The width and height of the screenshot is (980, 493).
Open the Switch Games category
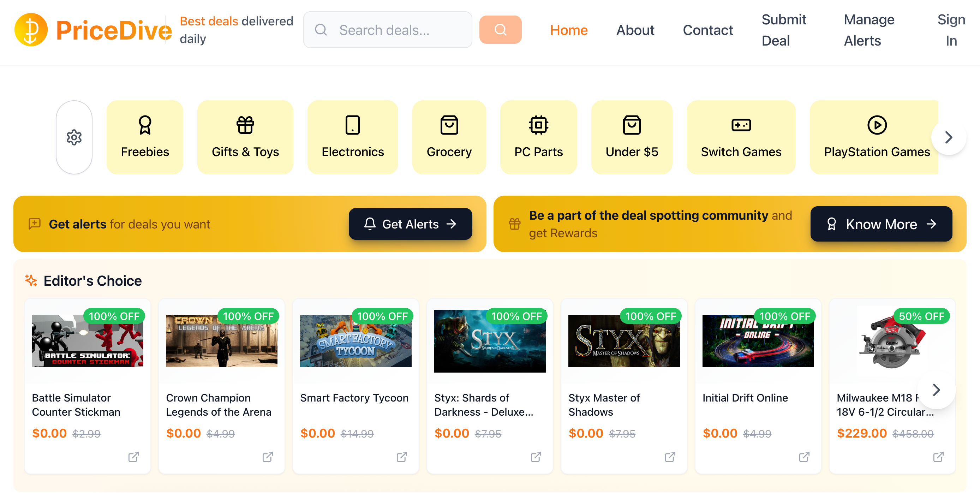tap(741, 137)
